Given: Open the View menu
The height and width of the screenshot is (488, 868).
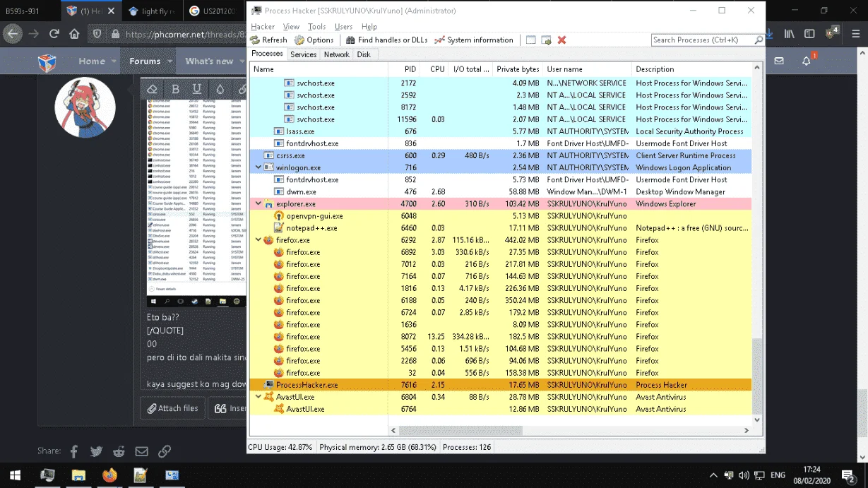Looking at the screenshot, I should coord(291,26).
